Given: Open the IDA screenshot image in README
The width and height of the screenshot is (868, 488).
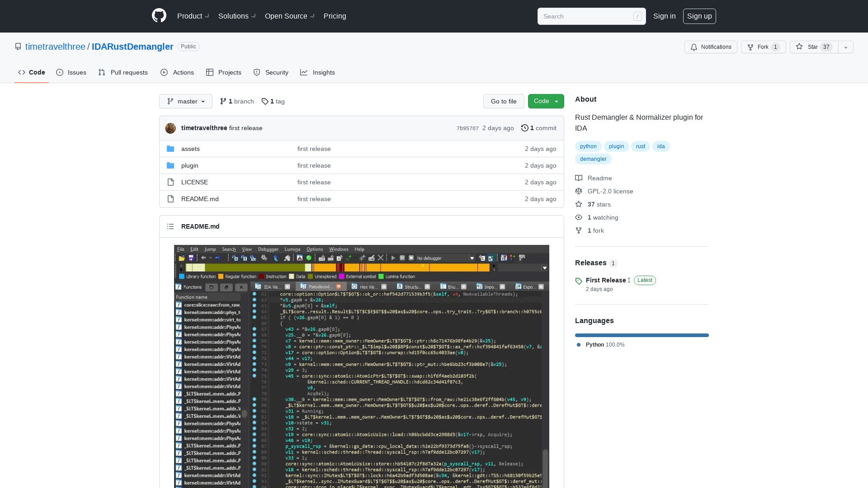Looking at the screenshot, I should click(x=362, y=366).
